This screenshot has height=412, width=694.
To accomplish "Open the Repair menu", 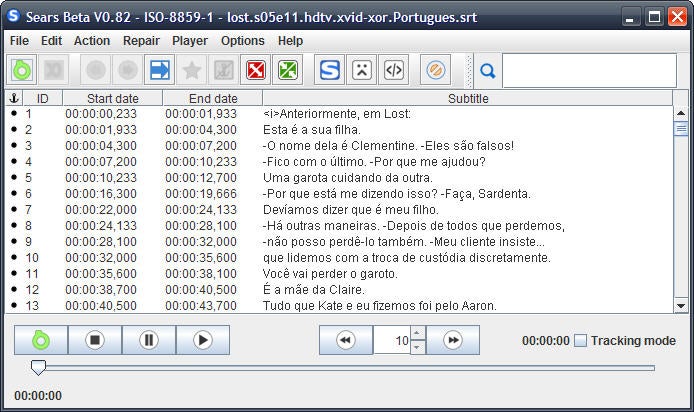I will coord(141,41).
